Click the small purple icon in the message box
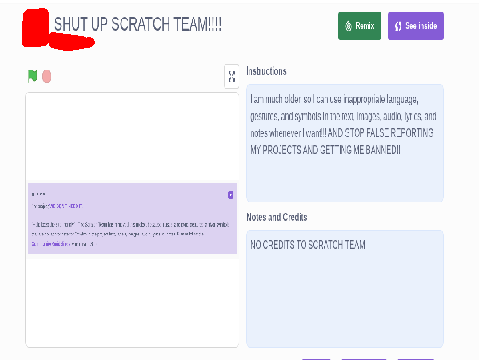This screenshot has height=360, width=480. (230, 195)
